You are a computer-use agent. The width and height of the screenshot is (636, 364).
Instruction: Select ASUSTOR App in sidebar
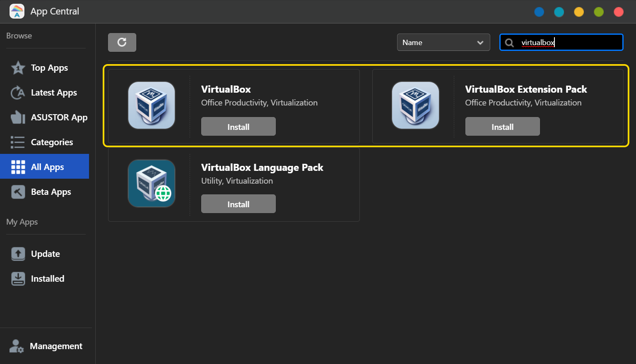click(x=45, y=117)
